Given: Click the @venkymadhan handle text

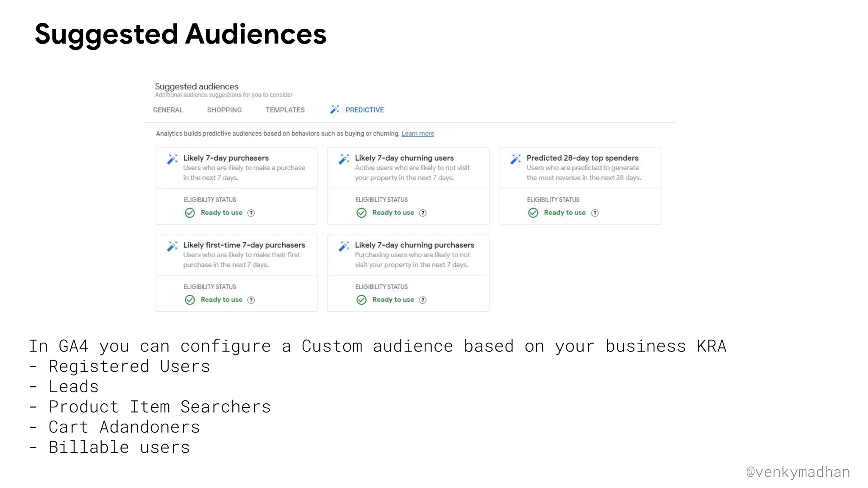Looking at the screenshot, I should coord(798,472).
